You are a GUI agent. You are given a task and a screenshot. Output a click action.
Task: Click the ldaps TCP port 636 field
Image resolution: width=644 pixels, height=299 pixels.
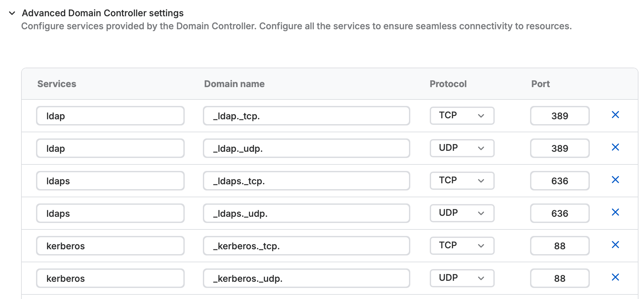(x=560, y=181)
